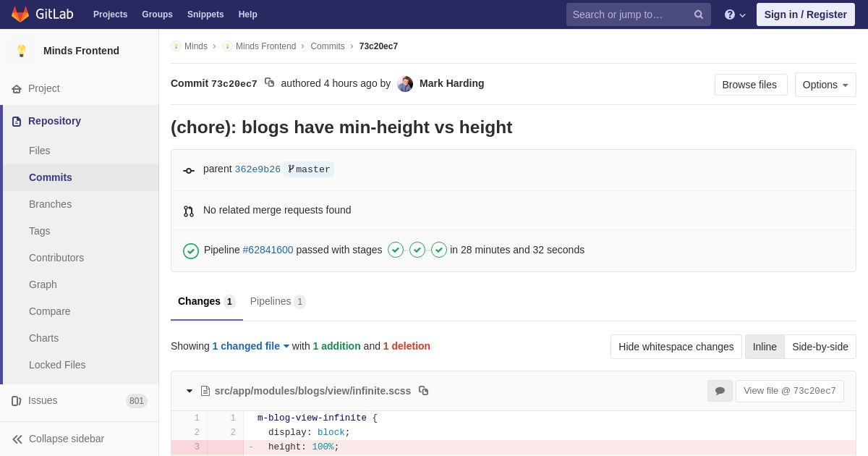Click the file document icon beside infinite.scss
Viewport: 868px width, 456px height.
coord(205,391)
